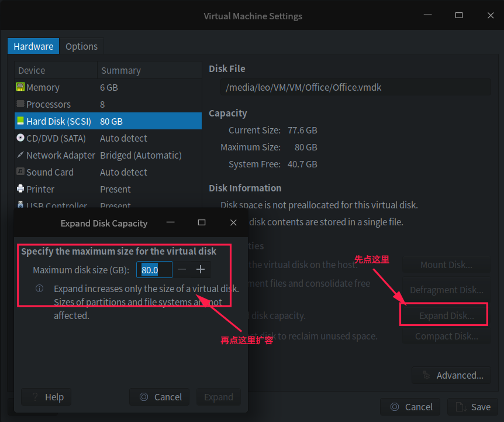Screen dimensions: 504x422
Task: Click the Mount Disk... button
Action: [x=447, y=265]
